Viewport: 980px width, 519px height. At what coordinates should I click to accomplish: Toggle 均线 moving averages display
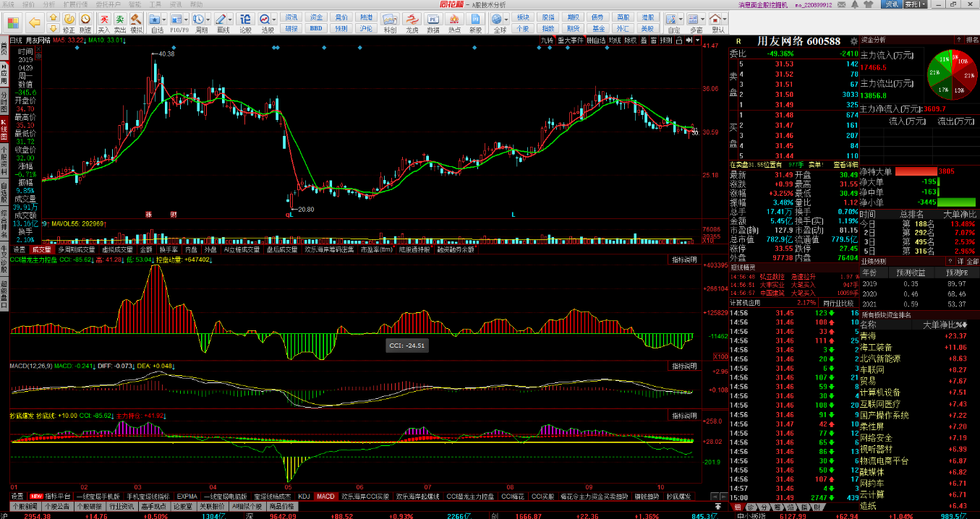(615, 40)
